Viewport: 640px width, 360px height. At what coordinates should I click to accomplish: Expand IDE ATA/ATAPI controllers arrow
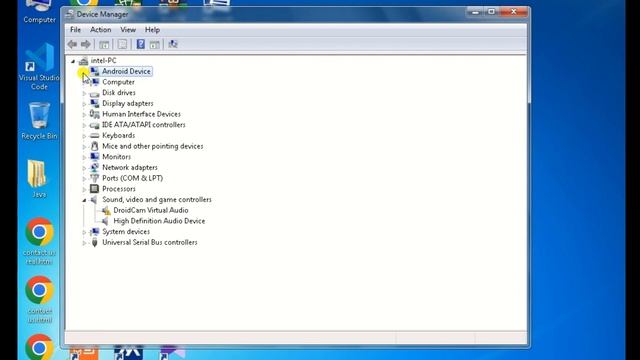coord(84,125)
